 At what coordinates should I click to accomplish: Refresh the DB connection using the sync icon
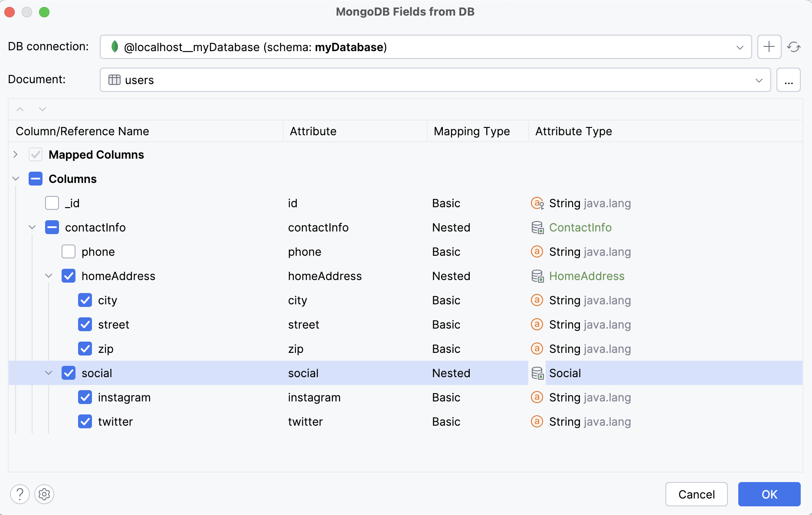(x=794, y=47)
